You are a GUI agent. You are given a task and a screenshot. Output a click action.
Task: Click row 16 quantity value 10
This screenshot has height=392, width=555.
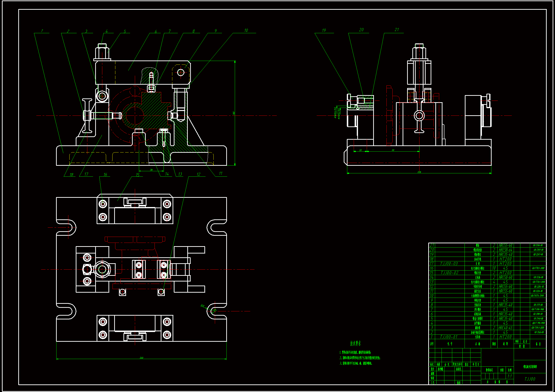pyautogui.click(x=494, y=268)
